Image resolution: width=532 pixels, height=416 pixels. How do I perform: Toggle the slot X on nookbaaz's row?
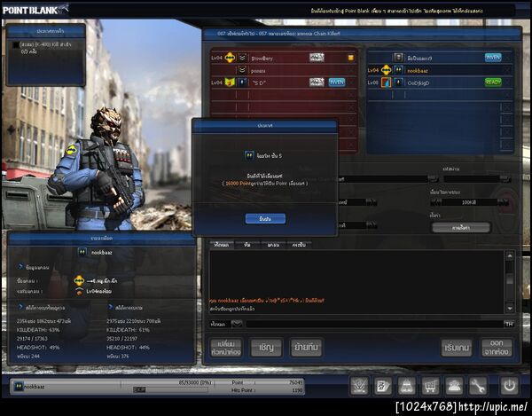[507, 70]
